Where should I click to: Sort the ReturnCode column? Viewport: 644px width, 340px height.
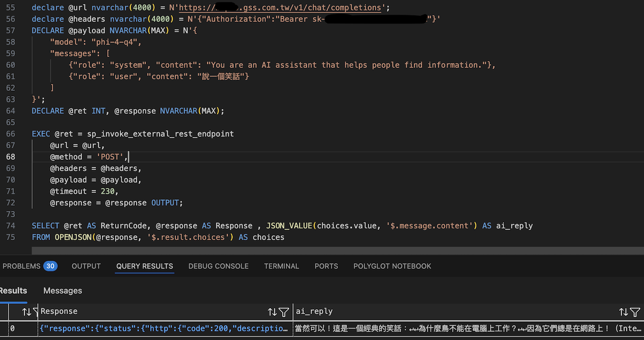[x=27, y=312]
